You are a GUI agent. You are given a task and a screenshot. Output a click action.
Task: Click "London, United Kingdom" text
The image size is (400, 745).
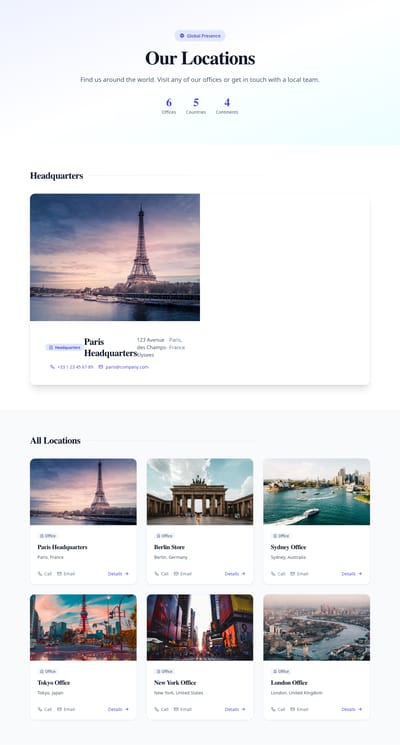[x=296, y=693]
